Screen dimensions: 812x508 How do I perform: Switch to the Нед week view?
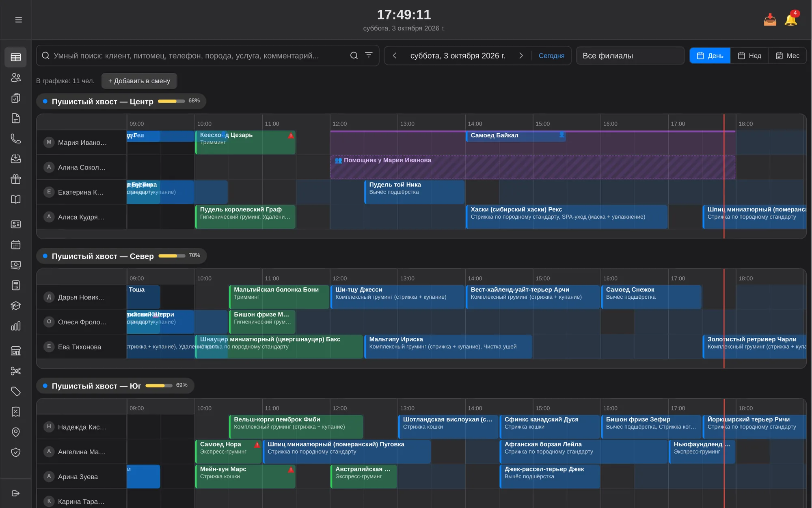[749, 56]
